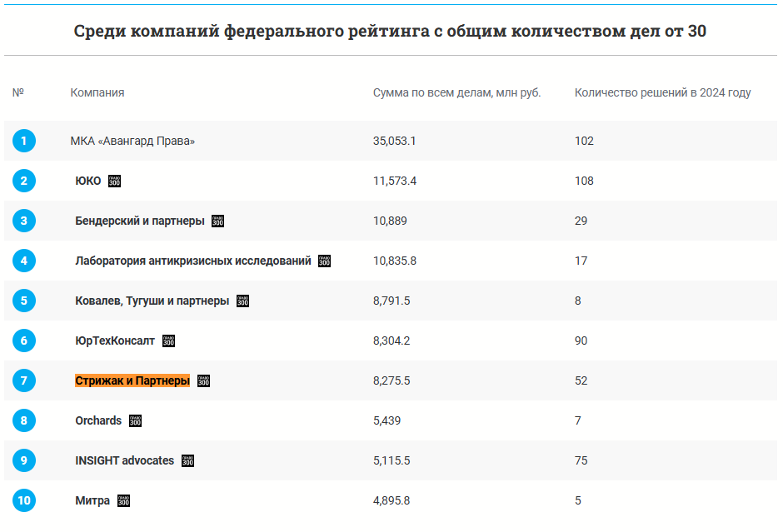Click the Право 300 badge beside INSIGHT advocates
Image resolution: width=783 pixels, height=532 pixels.
click(x=187, y=460)
